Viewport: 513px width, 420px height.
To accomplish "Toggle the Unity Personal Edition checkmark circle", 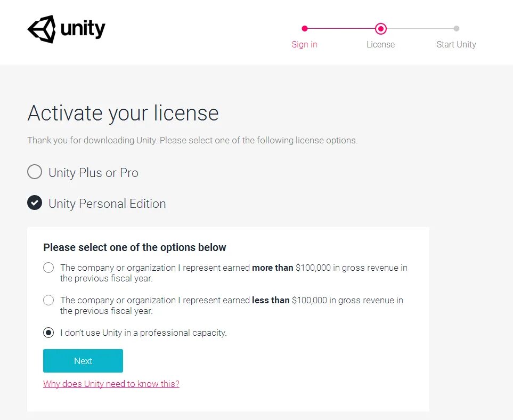I will click(35, 203).
